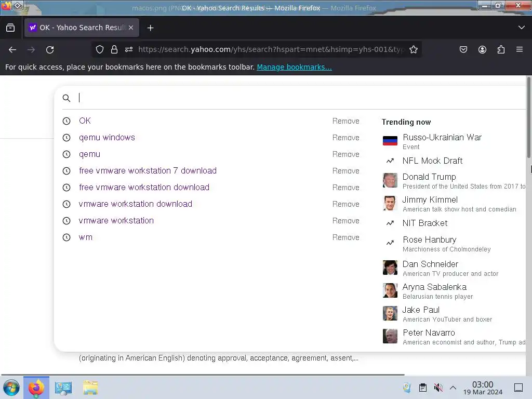532x399 pixels.
Task: Open the system settings taskbar icon
Action: (x=63, y=388)
